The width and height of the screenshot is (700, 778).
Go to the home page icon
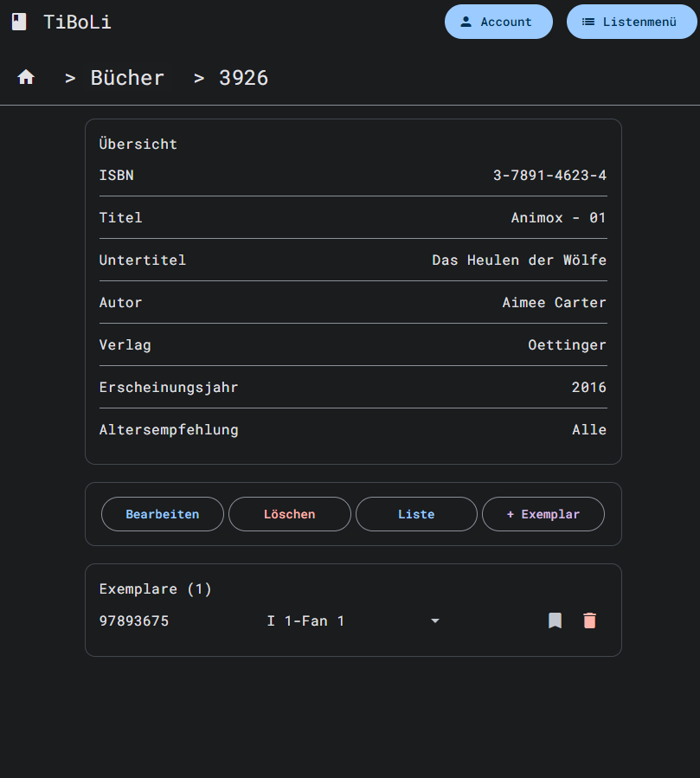[x=26, y=78]
